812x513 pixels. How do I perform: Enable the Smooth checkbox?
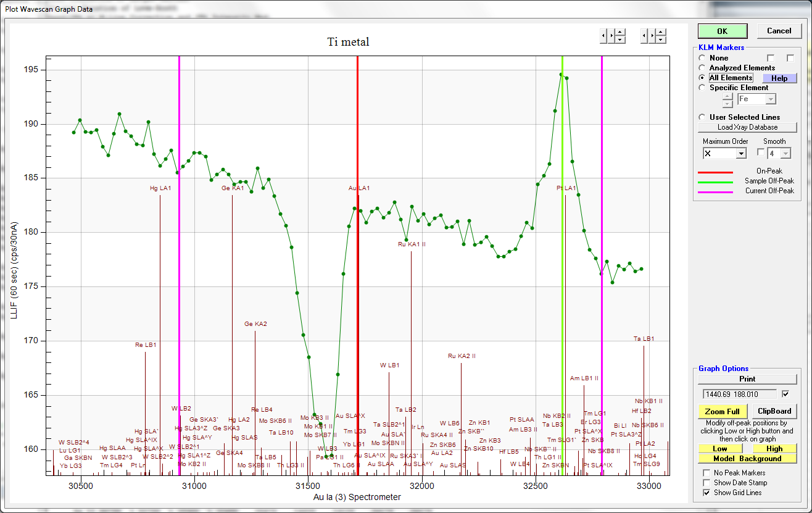coord(761,152)
